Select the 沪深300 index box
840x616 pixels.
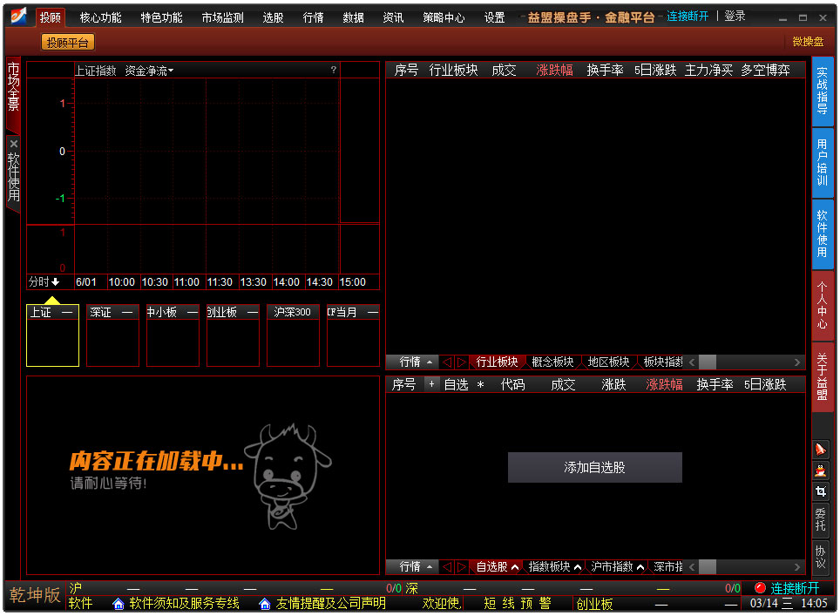coord(293,335)
